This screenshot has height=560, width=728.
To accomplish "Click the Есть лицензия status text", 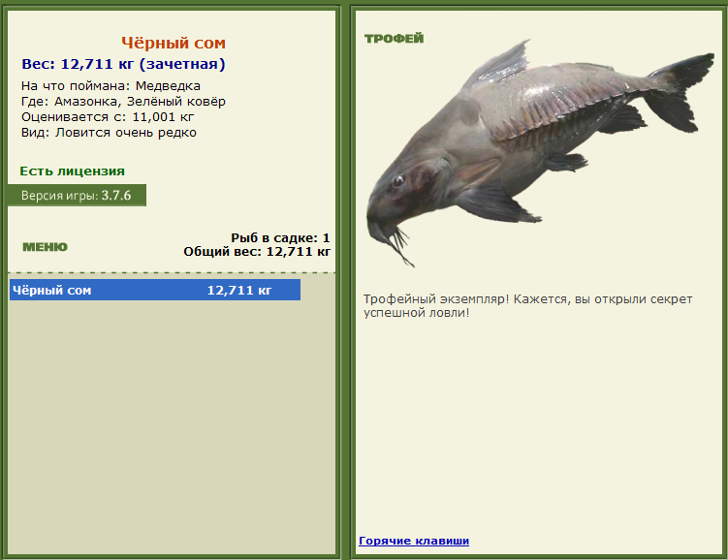I will (x=72, y=171).
